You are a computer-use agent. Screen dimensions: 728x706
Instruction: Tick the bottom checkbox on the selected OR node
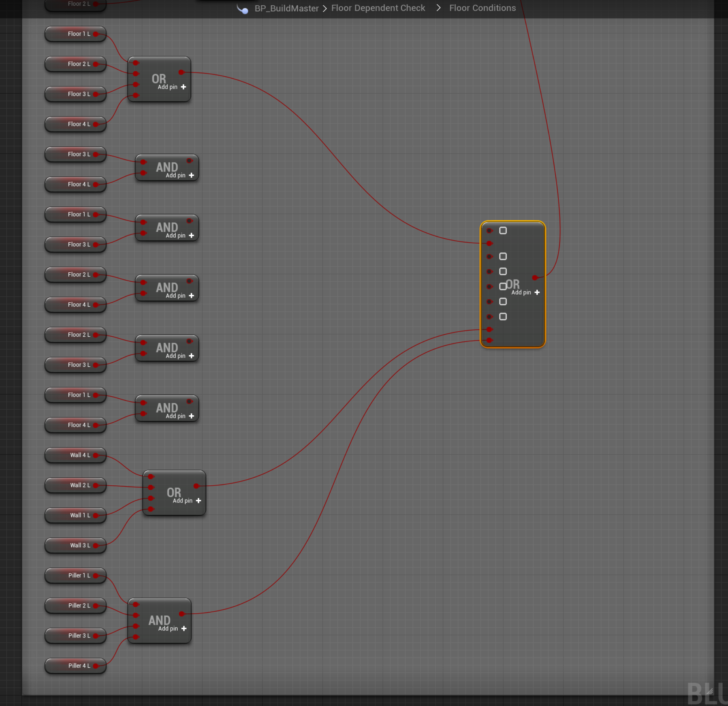[503, 316]
